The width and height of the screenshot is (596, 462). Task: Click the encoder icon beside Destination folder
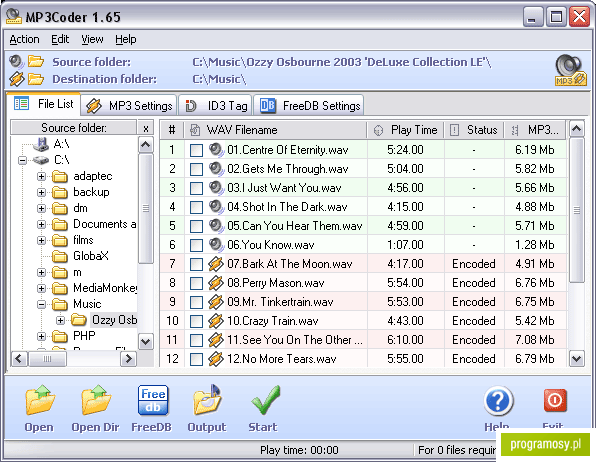(x=17, y=79)
